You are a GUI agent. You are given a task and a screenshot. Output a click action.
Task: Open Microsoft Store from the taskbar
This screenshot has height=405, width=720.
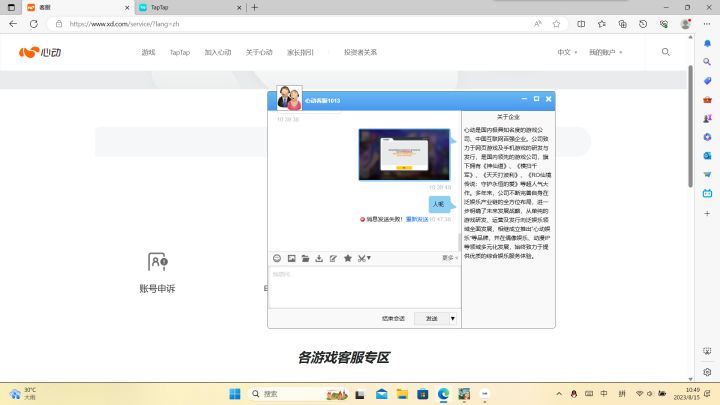pyautogui.click(x=422, y=394)
